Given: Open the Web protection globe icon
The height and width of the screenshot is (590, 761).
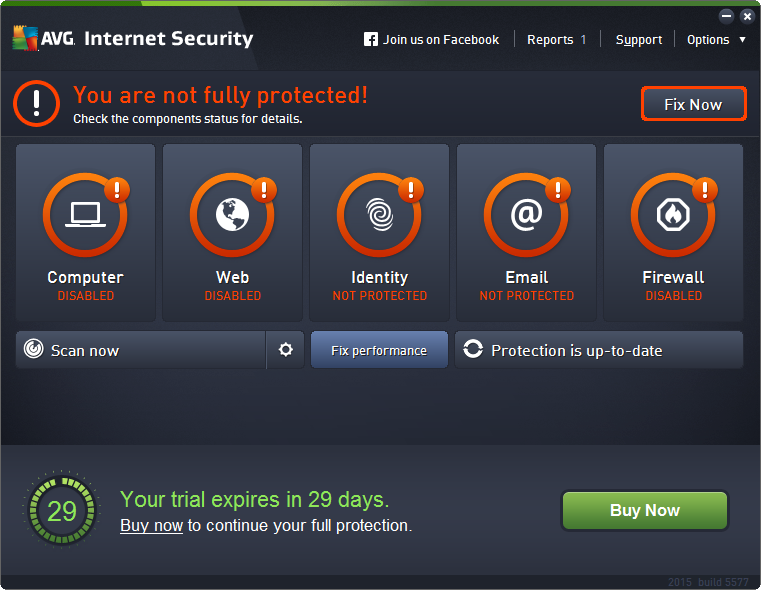Looking at the screenshot, I should point(232,216).
